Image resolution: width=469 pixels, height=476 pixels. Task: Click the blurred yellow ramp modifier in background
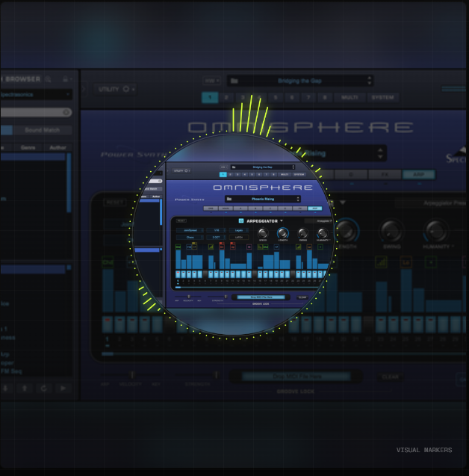[381, 262]
